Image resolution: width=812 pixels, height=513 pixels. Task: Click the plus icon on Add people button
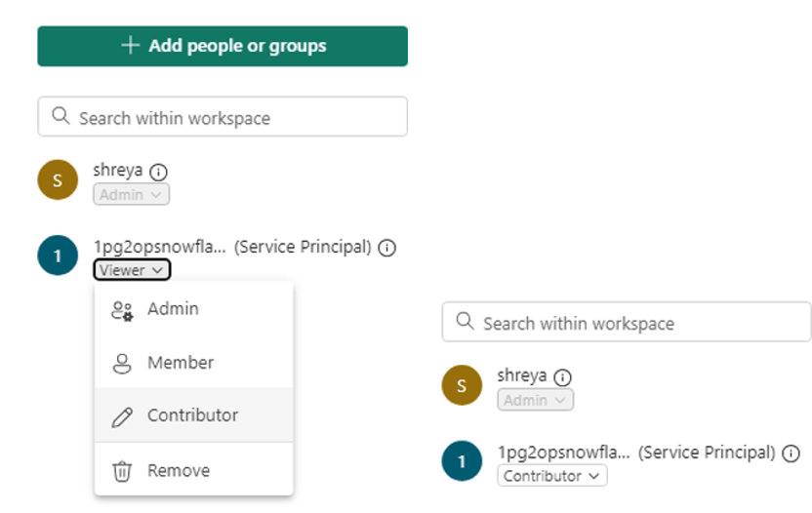pos(130,46)
